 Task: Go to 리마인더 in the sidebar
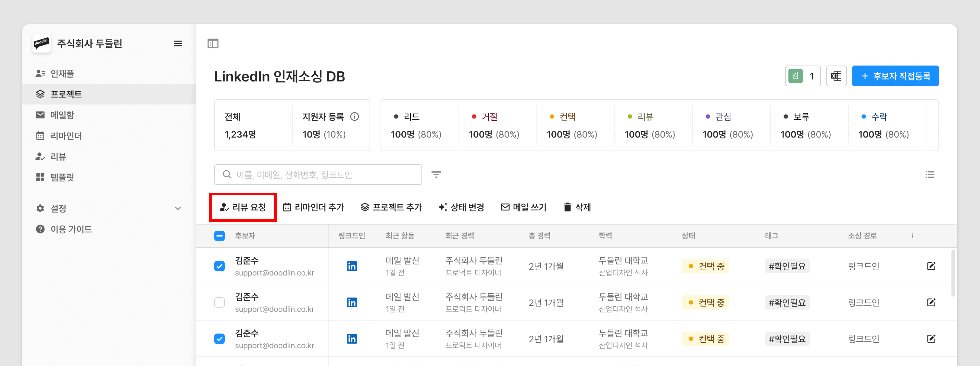pos(66,136)
